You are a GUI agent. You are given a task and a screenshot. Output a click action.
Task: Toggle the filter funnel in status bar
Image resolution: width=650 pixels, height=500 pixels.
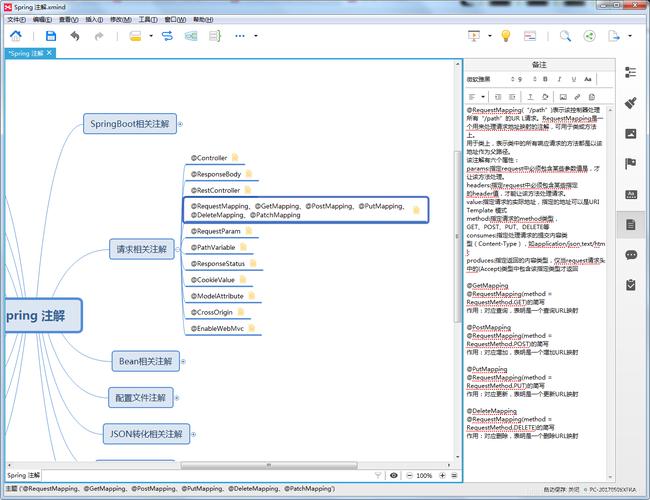(x=378, y=476)
